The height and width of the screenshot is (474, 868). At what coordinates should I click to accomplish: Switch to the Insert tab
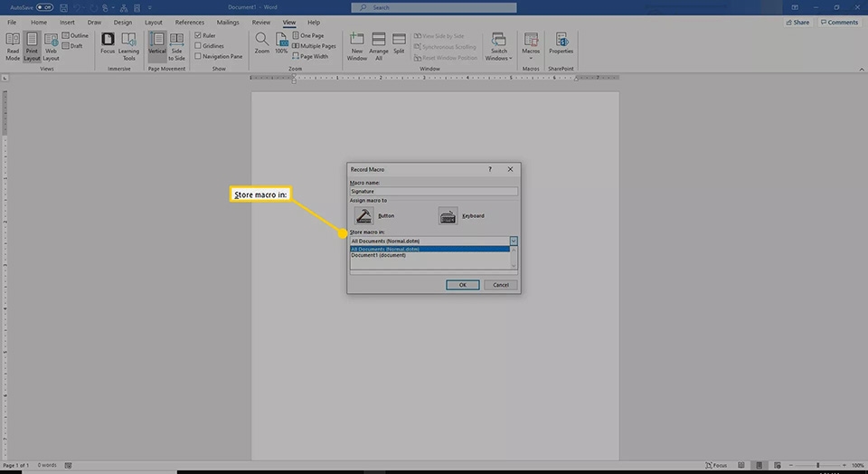pos(67,22)
